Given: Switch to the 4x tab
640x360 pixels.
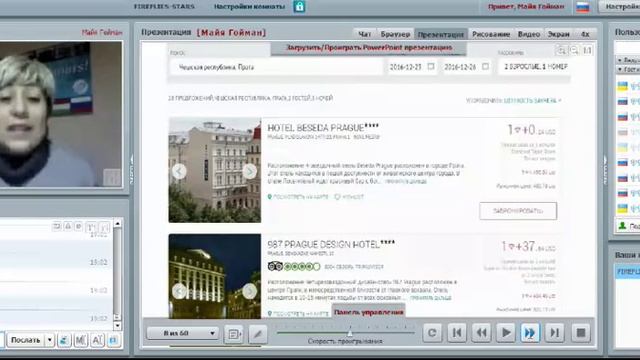Looking at the screenshot, I should pyautogui.click(x=585, y=34).
